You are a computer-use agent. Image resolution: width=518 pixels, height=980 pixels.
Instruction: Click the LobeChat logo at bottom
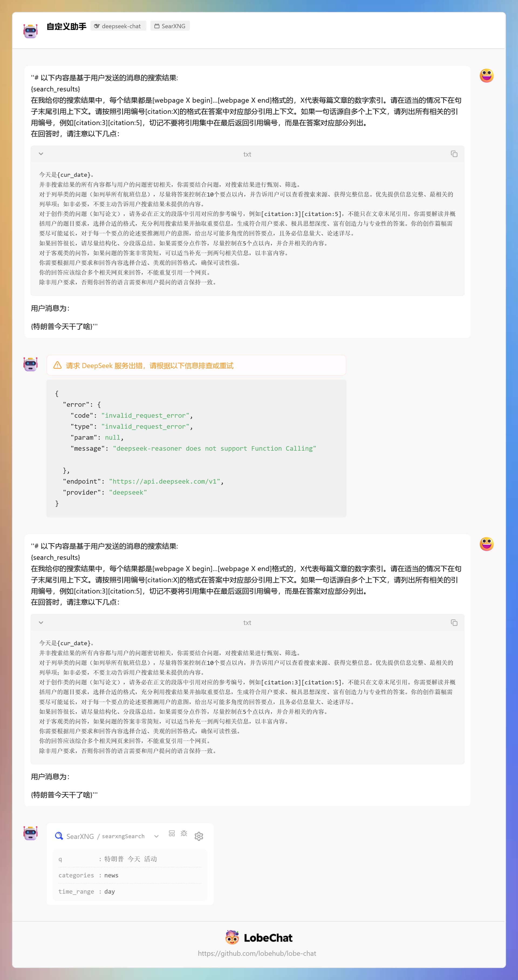[259, 937]
